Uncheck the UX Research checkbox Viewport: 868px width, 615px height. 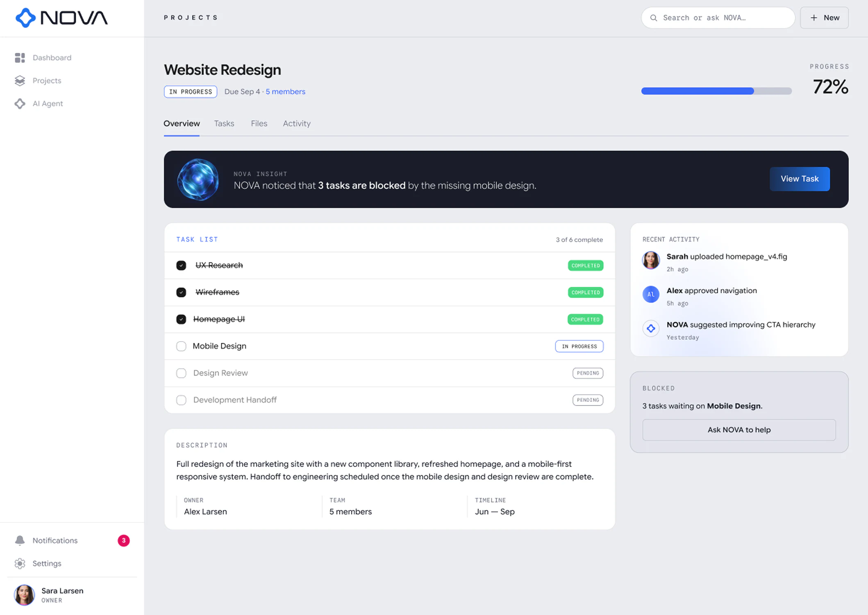(181, 265)
